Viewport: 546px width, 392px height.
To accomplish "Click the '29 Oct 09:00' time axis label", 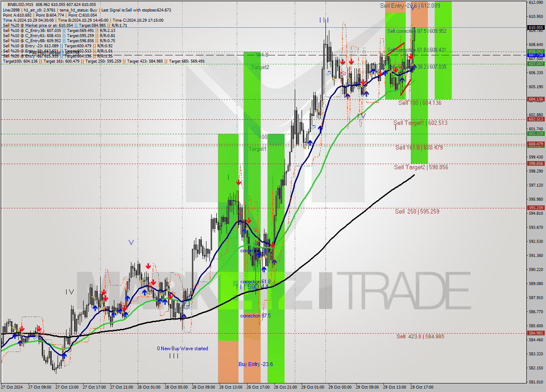I will (367, 388).
